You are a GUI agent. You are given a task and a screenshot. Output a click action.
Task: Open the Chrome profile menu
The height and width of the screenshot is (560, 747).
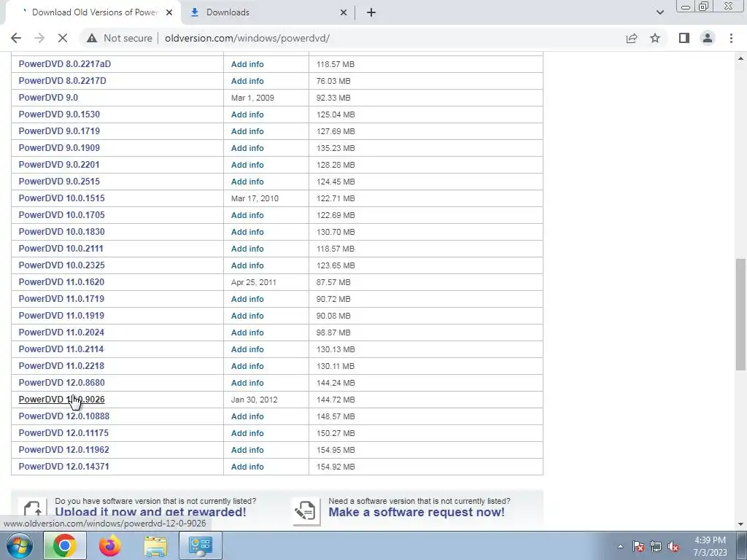(x=708, y=38)
